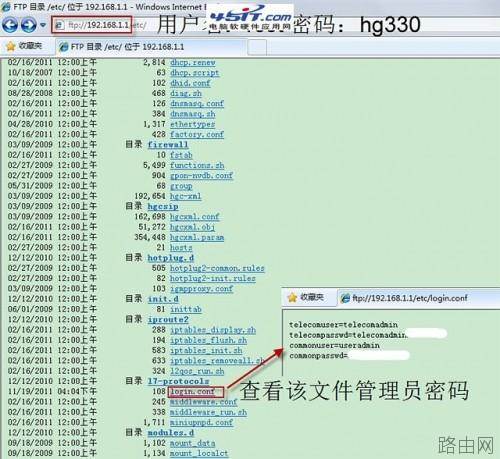Open mount_localct file link
The height and width of the screenshot is (459, 500).
point(199,453)
